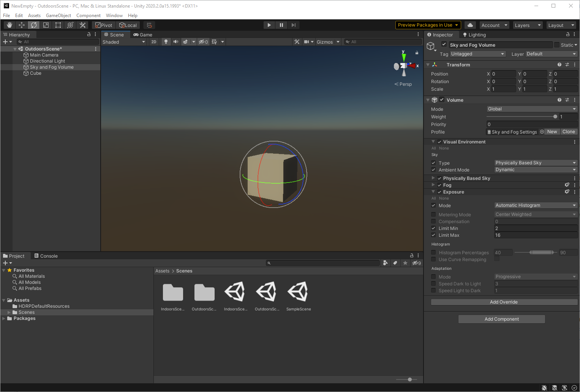Click Add Component button
This screenshot has height=392, width=580.
502,319
